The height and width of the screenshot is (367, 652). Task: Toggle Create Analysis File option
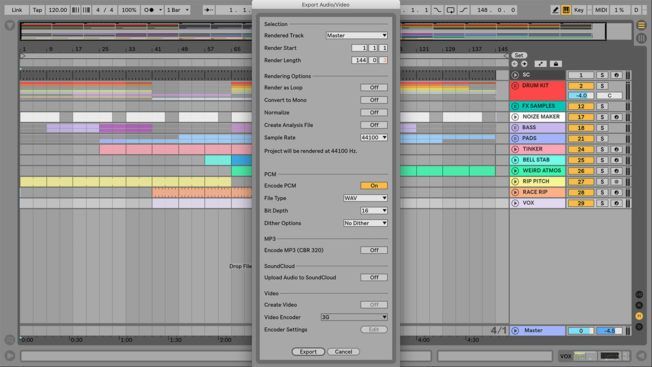click(x=374, y=125)
